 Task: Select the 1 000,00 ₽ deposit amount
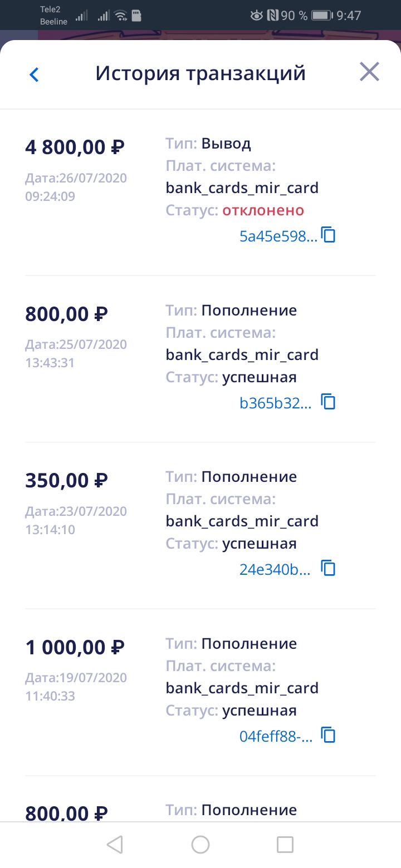click(75, 647)
